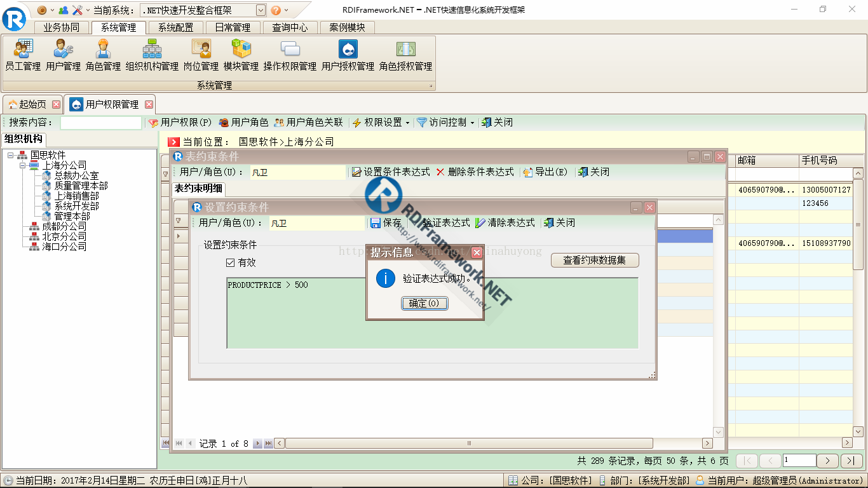The width and height of the screenshot is (868, 488).
Task: Click the page number input box
Action: (x=799, y=460)
